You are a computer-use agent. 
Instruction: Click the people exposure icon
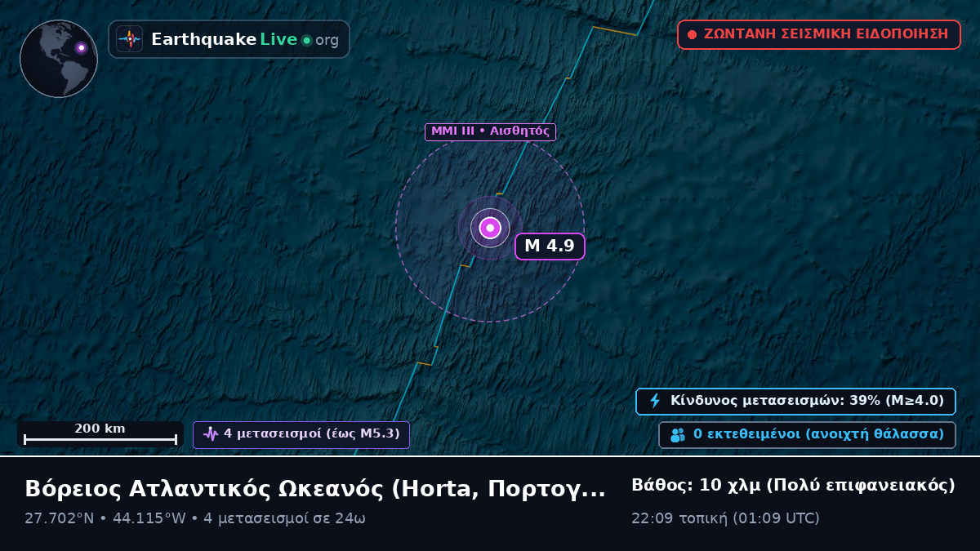pyautogui.click(x=678, y=435)
